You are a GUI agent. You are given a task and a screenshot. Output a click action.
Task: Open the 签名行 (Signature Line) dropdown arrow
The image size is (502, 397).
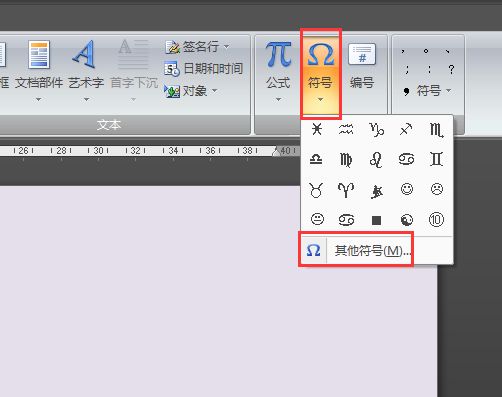point(226,46)
